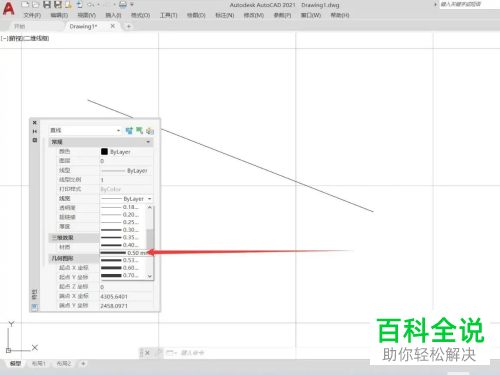The width and height of the screenshot is (500, 375).
Task: Select the 0.30 lineweight option
Action: 123,230
